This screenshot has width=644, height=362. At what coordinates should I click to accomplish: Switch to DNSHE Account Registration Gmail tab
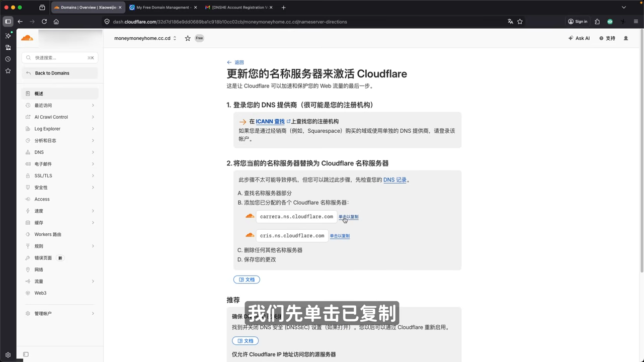pyautogui.click(x=239, y=8)
